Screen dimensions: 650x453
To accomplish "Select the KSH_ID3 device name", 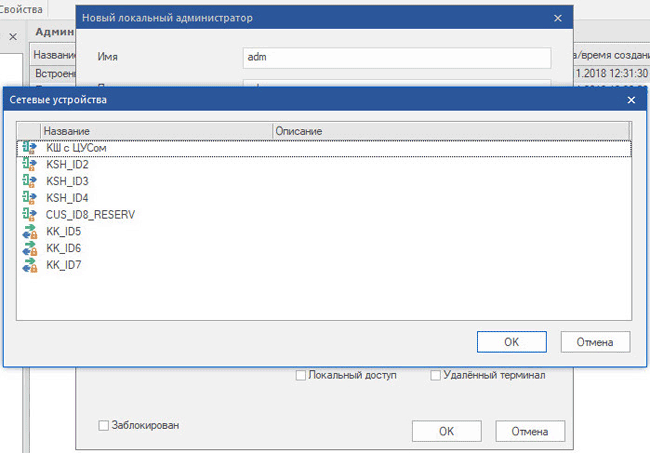I will coord(67,181).
